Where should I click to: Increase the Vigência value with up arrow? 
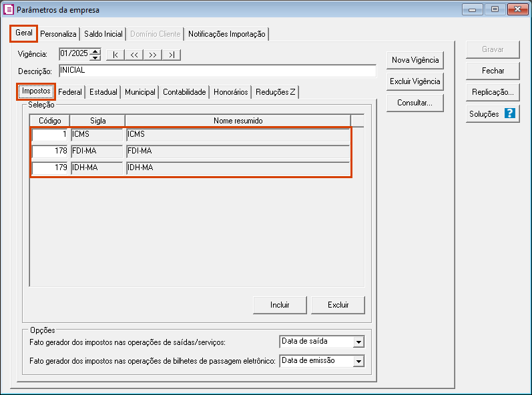point(95,51)
